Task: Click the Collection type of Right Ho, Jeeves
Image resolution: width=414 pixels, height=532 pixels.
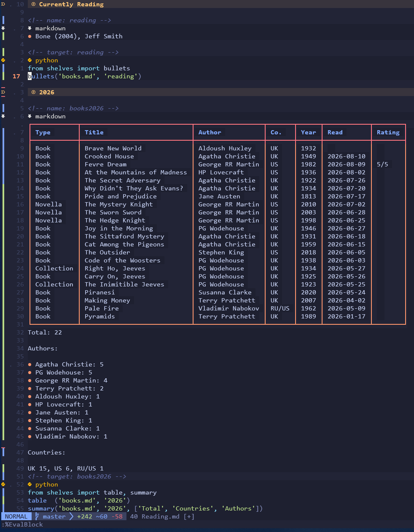Action: point(54,268)
